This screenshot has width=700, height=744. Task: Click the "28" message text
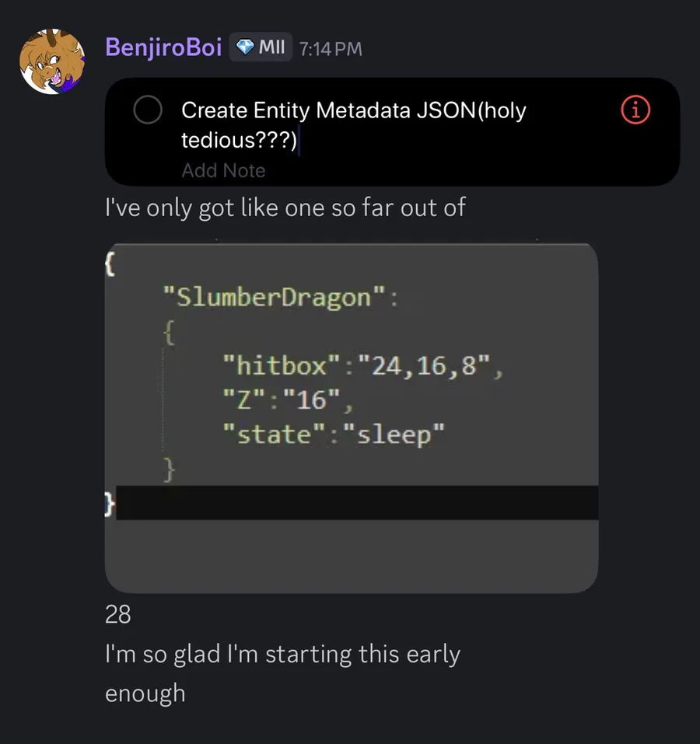click(118, 615)
